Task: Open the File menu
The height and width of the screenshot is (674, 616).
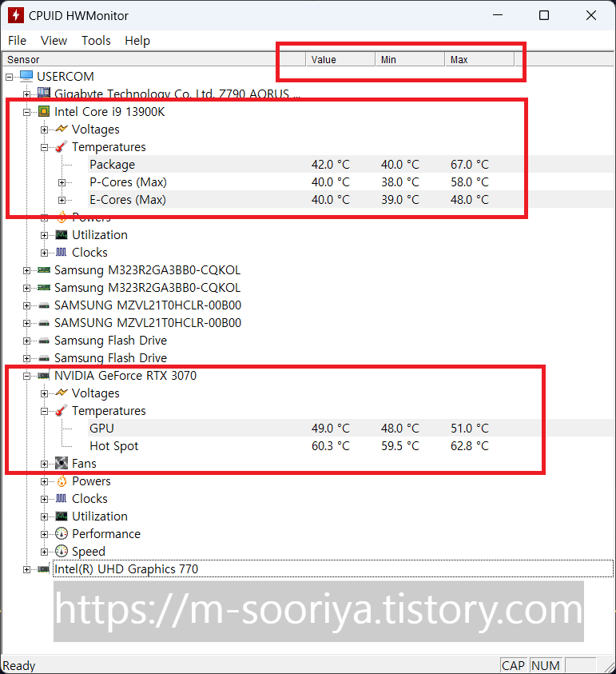Action: [x=18, y=41]
